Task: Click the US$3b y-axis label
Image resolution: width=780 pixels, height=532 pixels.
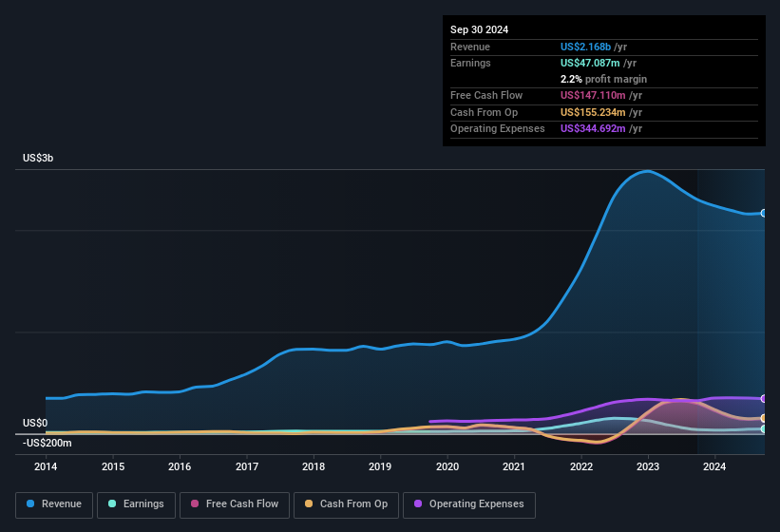Action: [x=38, y=158]
